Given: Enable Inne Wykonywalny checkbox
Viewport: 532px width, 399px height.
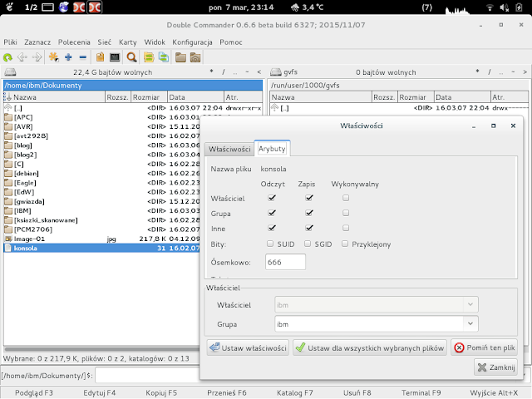Looking at the screenshot, I should coord(346,228).
